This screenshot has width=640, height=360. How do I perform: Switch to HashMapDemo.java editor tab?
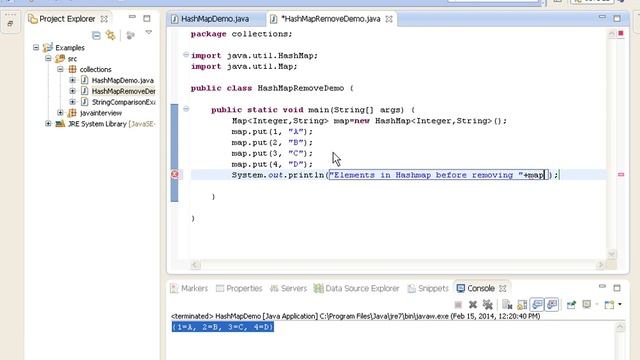(x=215, y=19)
